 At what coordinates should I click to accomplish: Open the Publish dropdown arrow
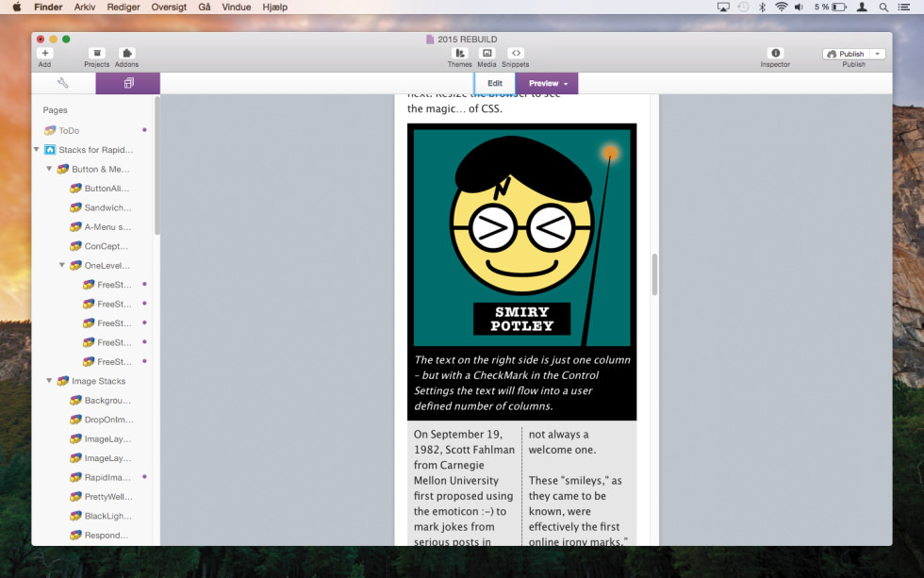(878, 54)
